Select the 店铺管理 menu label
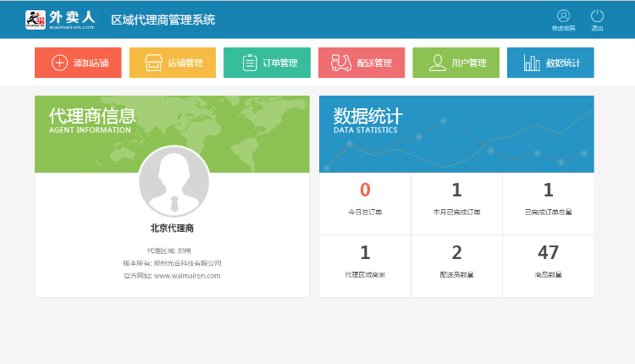The width and height of the screenshot is (635, 364). coord(185,63)
